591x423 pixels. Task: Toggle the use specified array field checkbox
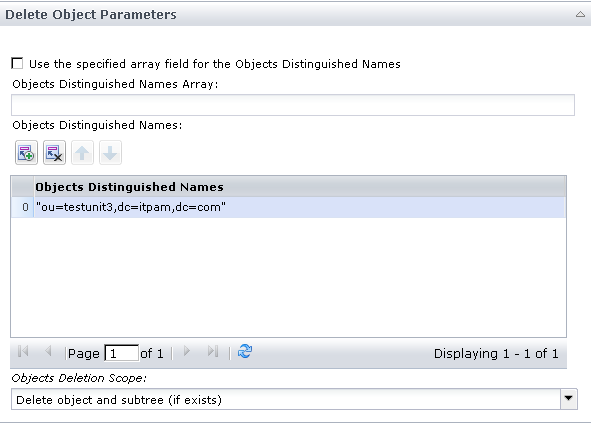tap(17, 63)
